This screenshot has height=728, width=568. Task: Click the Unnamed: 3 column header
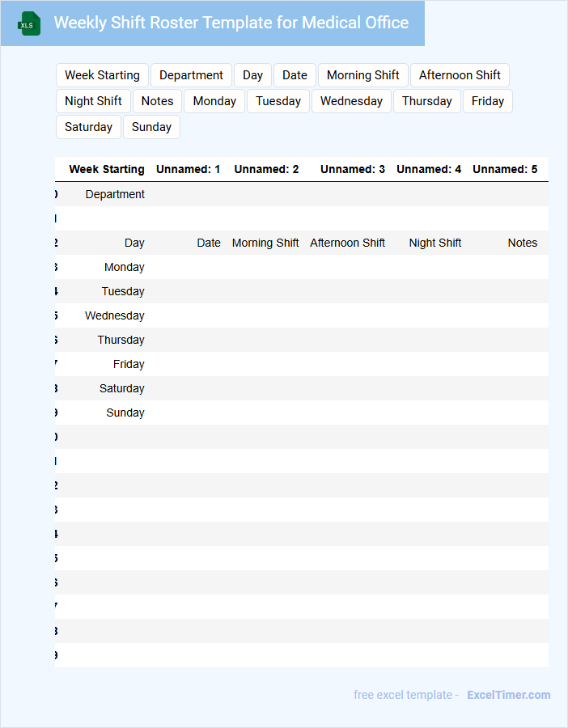[353, 170]
